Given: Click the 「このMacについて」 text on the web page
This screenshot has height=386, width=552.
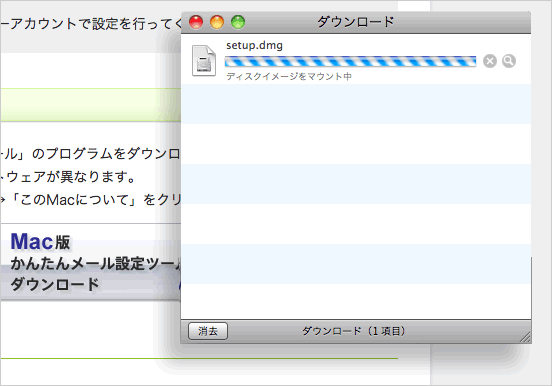Looking at the screenshot, I should point(74,200).
